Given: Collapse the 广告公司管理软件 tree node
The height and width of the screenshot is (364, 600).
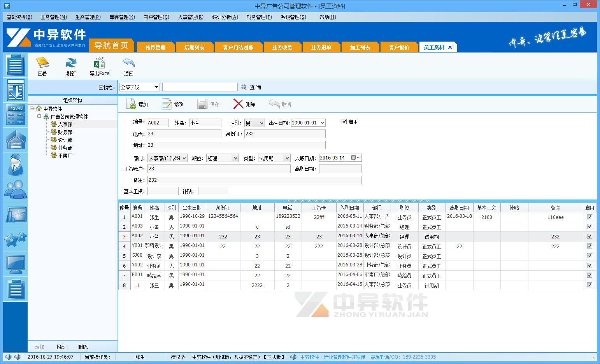Looking at the screenshot, I should [x=39, y=117].
